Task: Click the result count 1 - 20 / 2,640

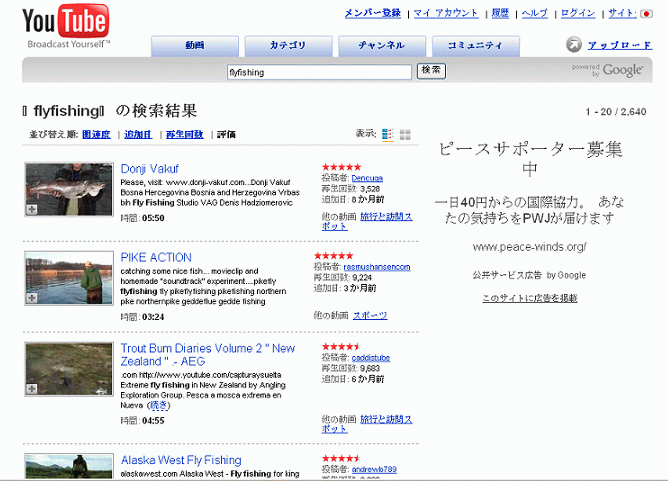Action: click(x=616, y=112)
